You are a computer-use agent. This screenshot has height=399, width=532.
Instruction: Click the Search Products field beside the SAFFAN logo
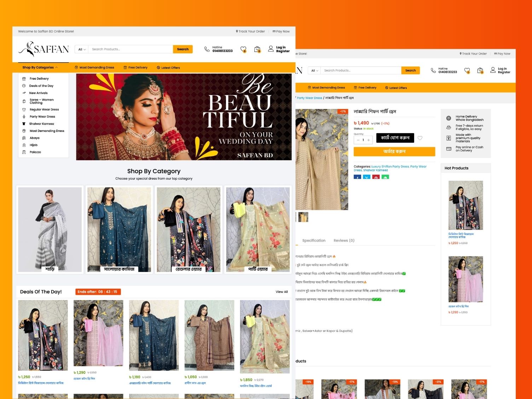tap(130, 50)
